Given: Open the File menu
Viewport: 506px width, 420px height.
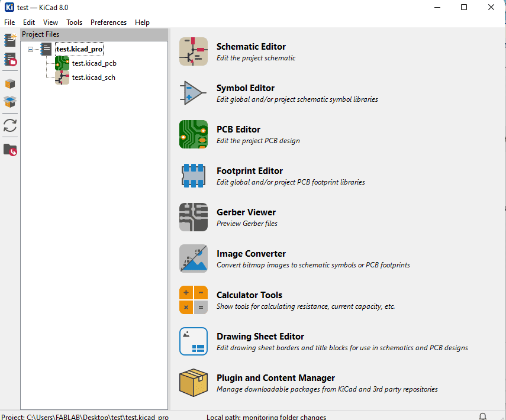Looking at the screenshot, I should click(x=9, y=22).
